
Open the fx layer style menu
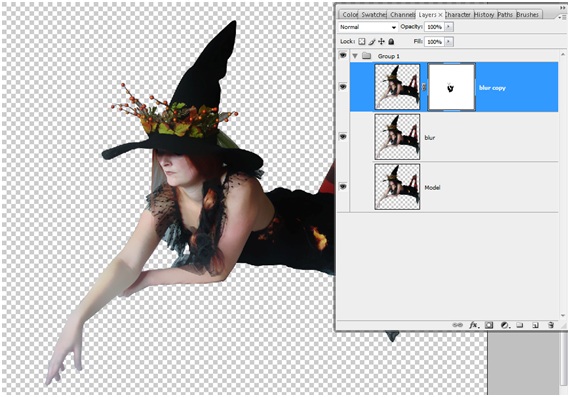tap(473, 325)
